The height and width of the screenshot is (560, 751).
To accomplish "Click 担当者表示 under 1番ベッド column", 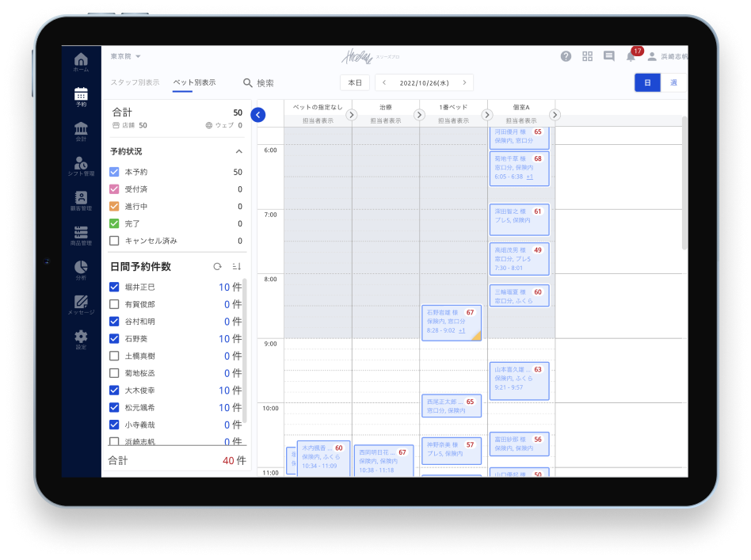I will tap(453, 120).
